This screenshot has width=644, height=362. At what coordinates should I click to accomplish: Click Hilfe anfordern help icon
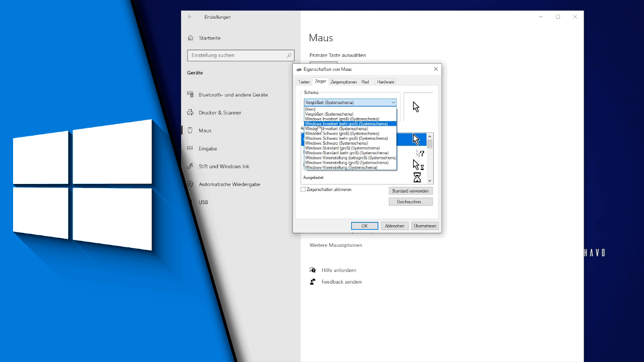(313, 270)
